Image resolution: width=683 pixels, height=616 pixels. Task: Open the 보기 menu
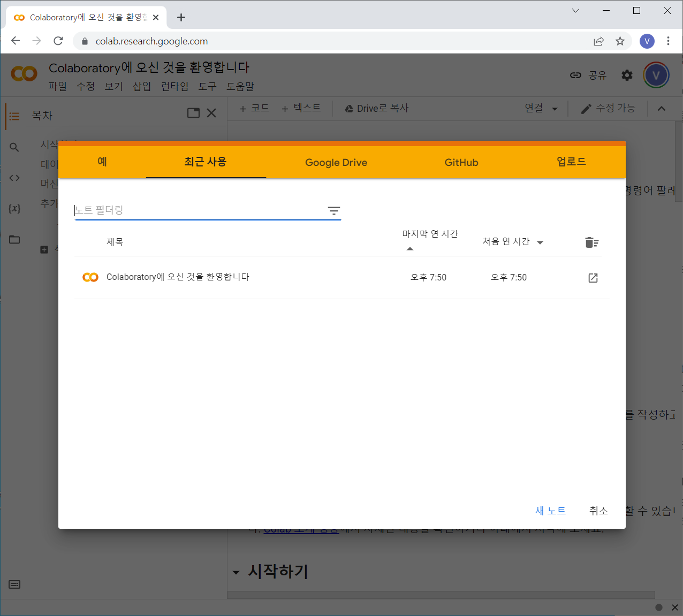[x=113, y=86]
